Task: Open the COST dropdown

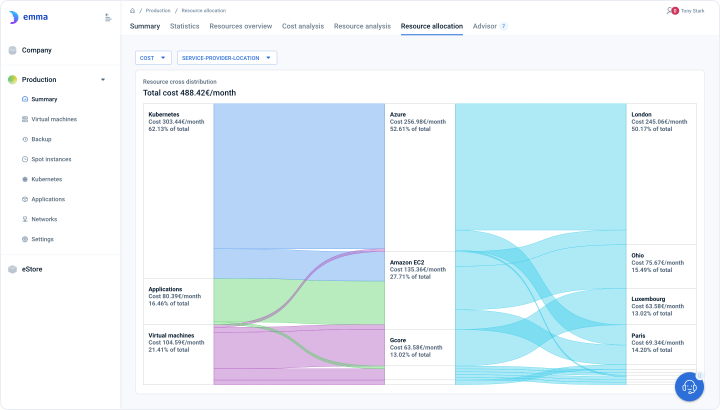Action: tap(153, 58)
